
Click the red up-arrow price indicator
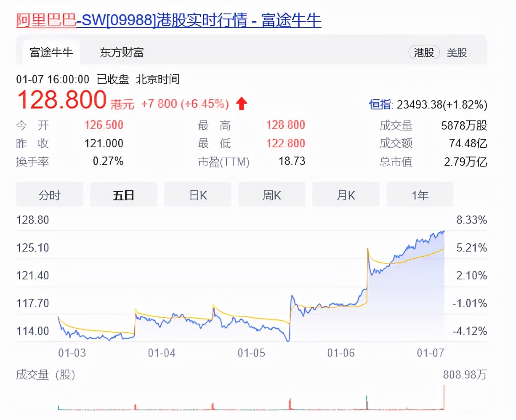[241, 104]
